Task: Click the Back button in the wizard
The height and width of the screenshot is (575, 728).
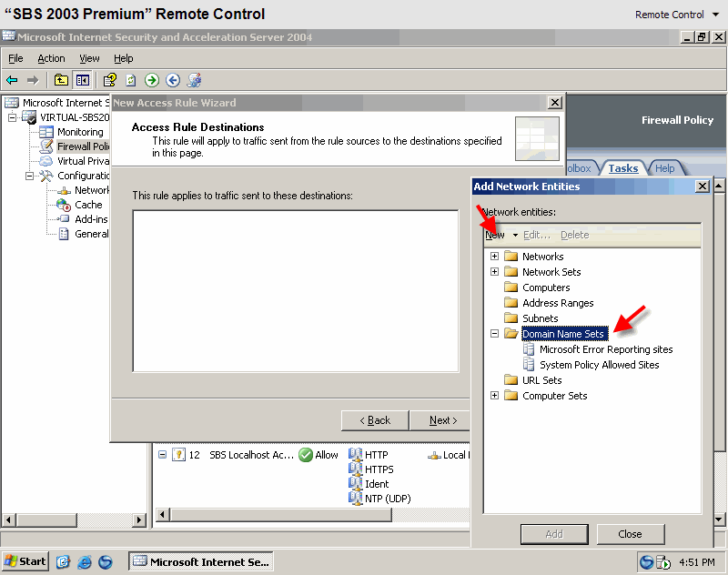Action: (375, 420)
